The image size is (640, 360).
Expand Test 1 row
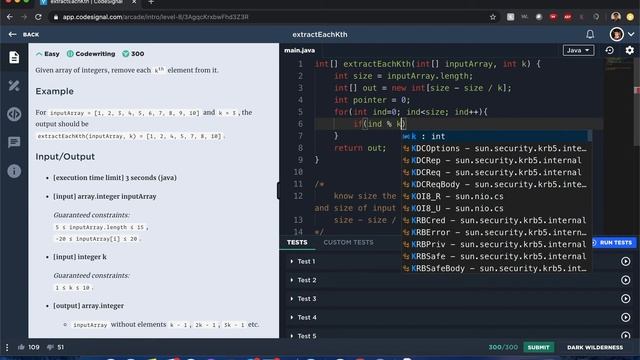291,261
